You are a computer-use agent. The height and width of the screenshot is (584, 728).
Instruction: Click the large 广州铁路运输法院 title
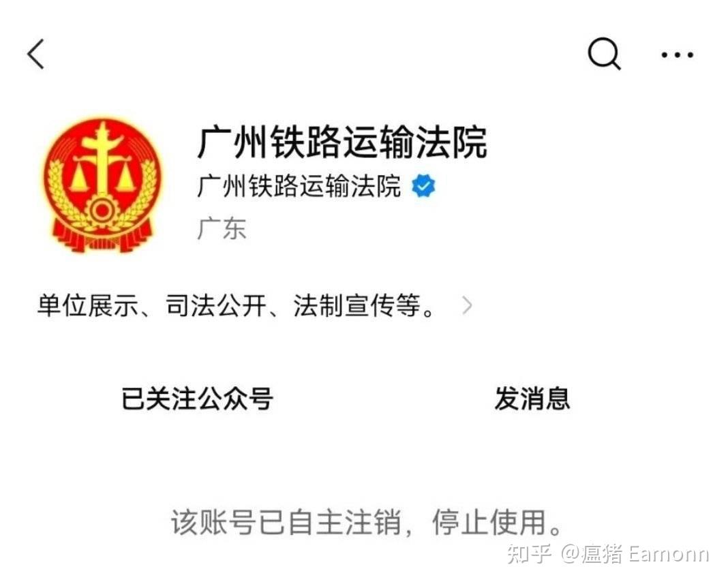tap(342, 142)
